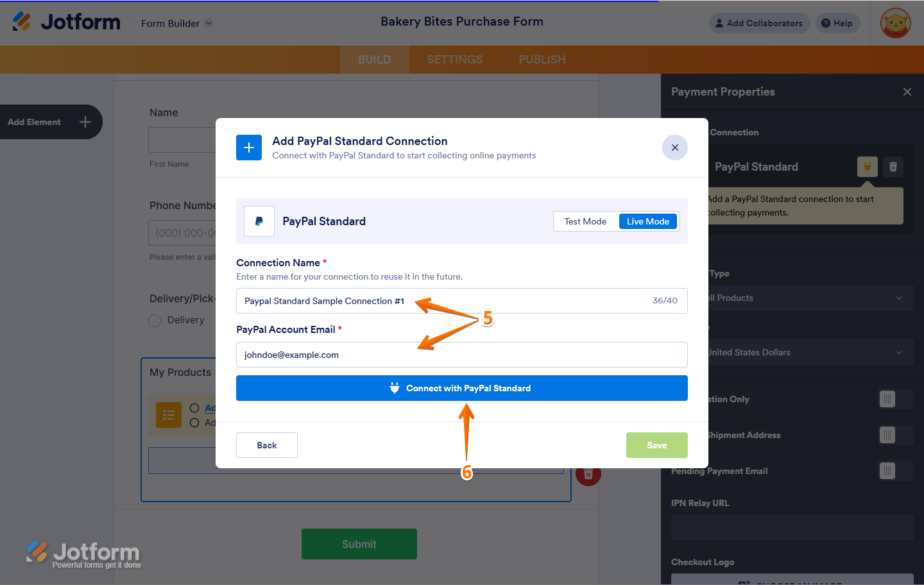Toggle the Pending Payment Email switch

[895, 471]
